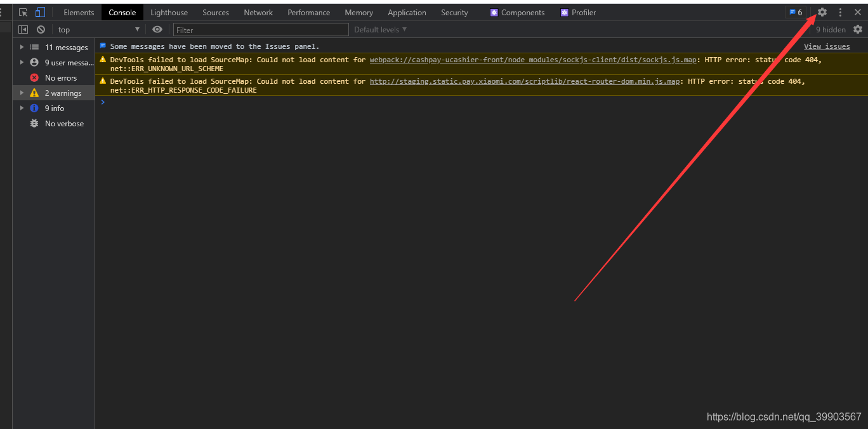Open the React Components tab
Image resolution: width=868 pixels, height=429 pixels.
[x=517, y=12]
